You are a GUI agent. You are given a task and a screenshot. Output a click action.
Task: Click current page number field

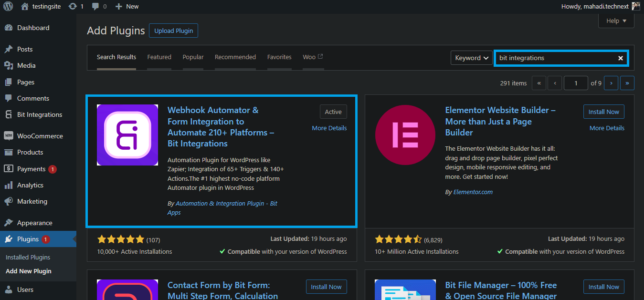[x=576, y=83]
